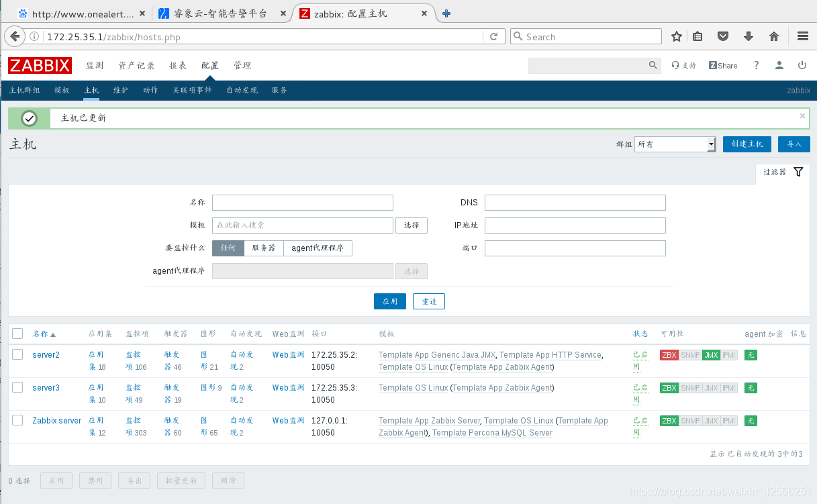Open 报表 main menu

(178, 65)
